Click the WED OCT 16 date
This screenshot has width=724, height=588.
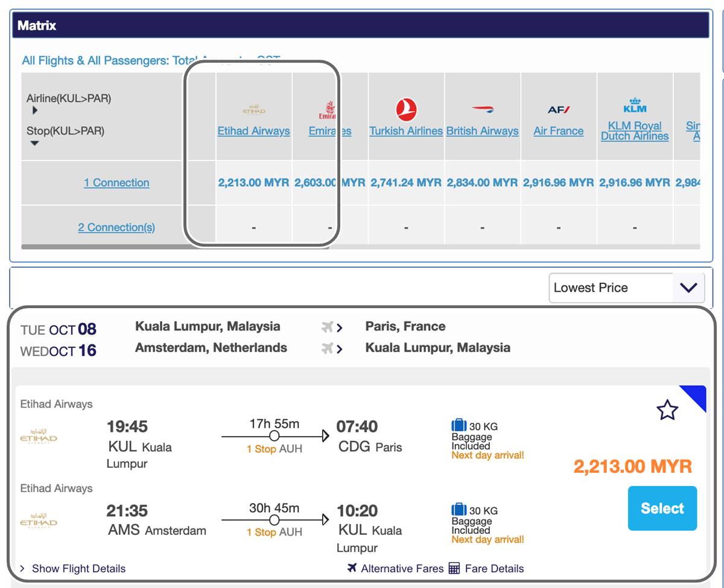point(59,350)
